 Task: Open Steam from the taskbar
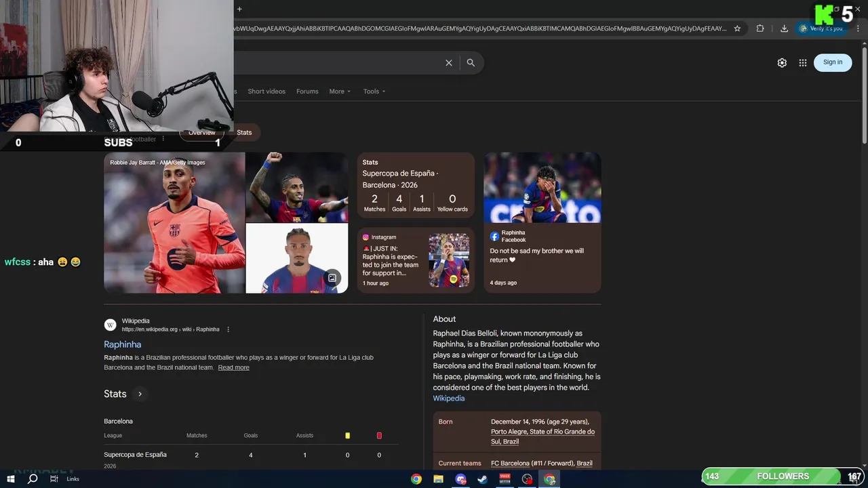pos(482,479)
